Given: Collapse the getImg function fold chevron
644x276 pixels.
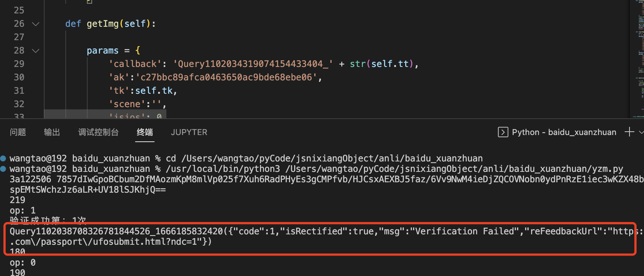Looking at the screenshot, I should pos(36,24).
